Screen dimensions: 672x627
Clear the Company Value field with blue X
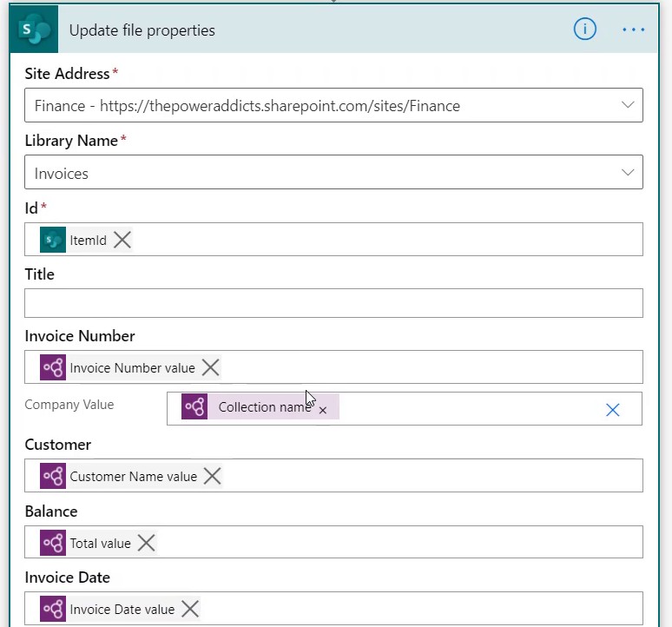pos(613,410)
